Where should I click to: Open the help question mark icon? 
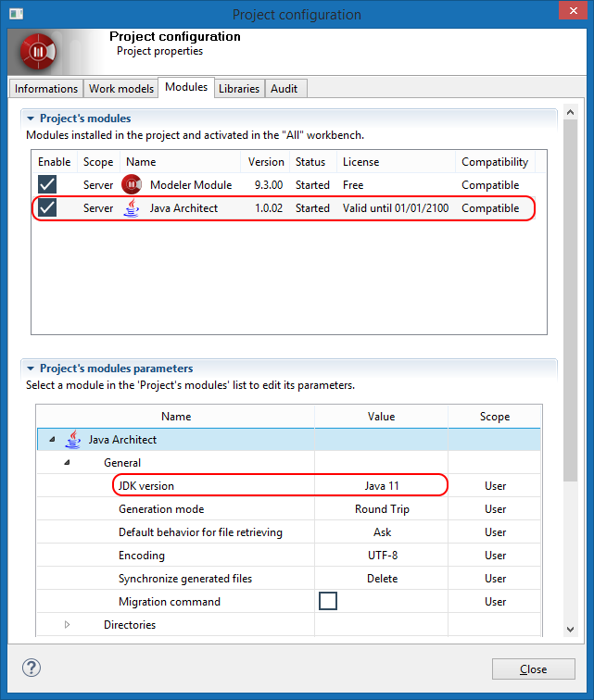32,668
